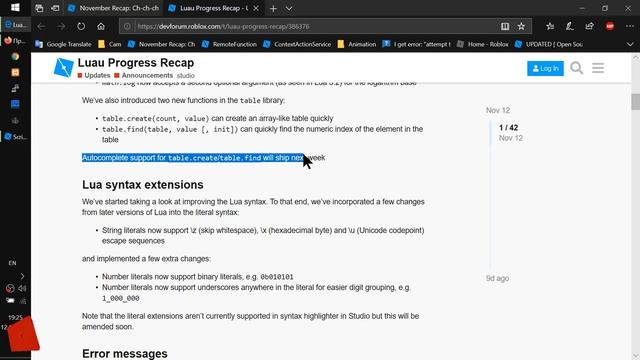The width and height of the screenshot is (640, 360).
Task: Close the Luau Progress Recap tab
Action: click(256, 8)
